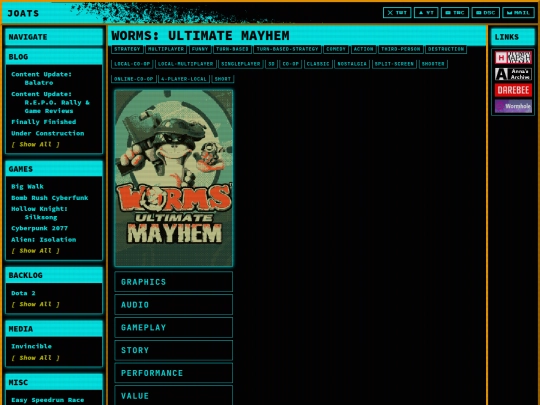Show all entries in the Blog panel

pyautogui.click(x=35, y=144)
